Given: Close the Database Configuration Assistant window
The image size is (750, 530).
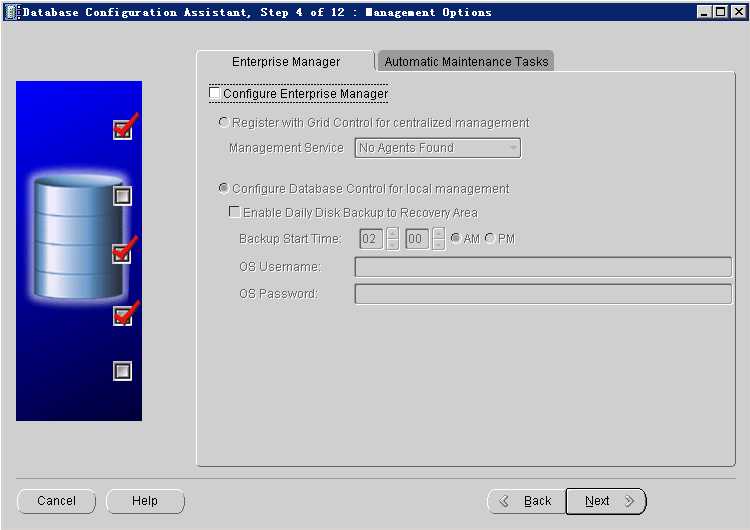Looking at the screenshot, I should 738,11.
